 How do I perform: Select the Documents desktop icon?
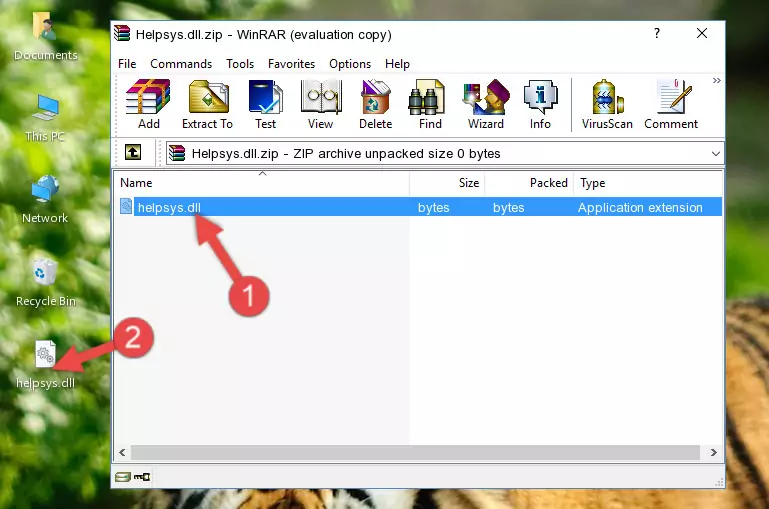pos(45,37)
